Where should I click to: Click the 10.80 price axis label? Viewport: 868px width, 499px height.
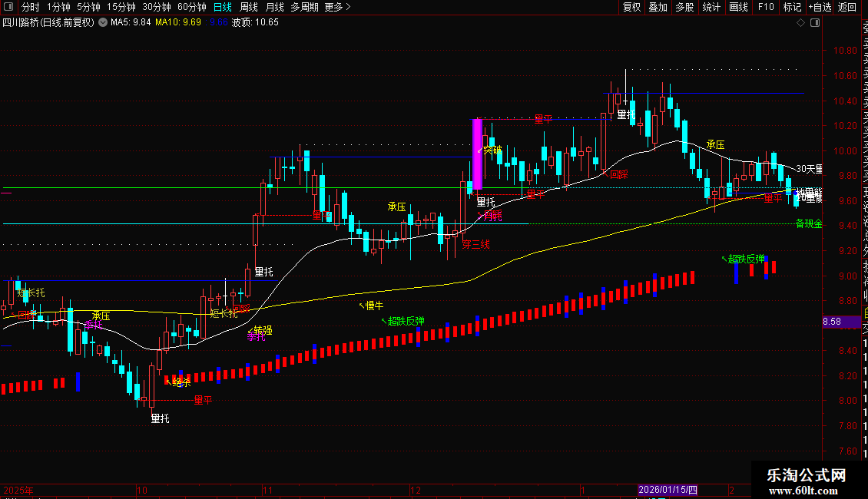845,51
